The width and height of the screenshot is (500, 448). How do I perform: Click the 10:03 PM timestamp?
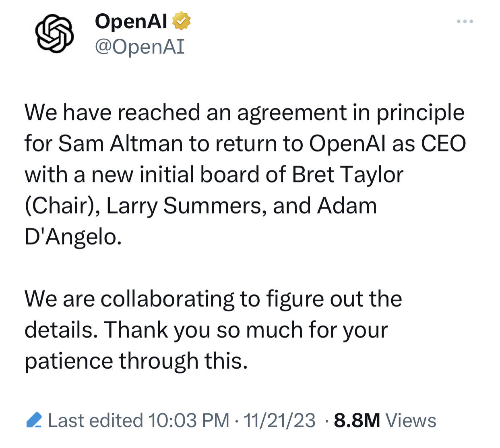click(x=188, y=421)
